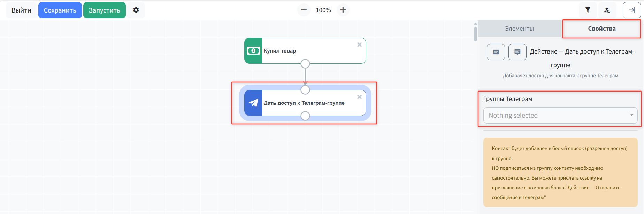The width and height of the screenshot is (644, 214).
Task: Click the green money icon on Купил товар
Action: [253, 51]
